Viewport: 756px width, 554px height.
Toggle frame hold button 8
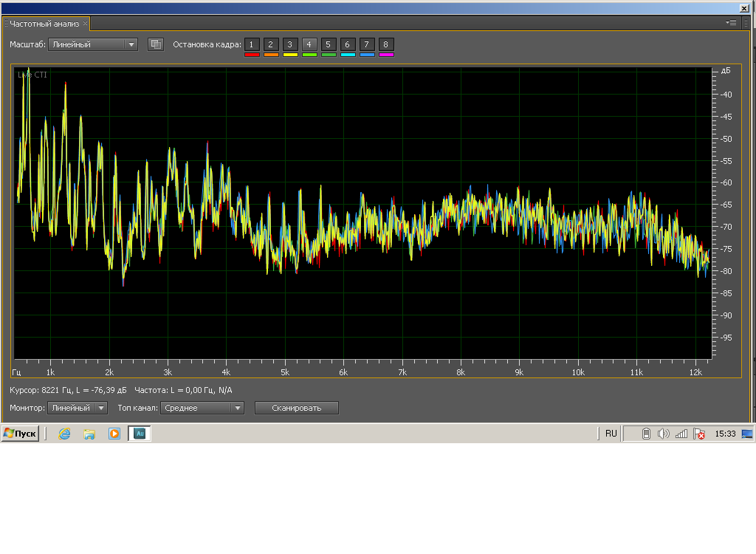coord(386,44)
